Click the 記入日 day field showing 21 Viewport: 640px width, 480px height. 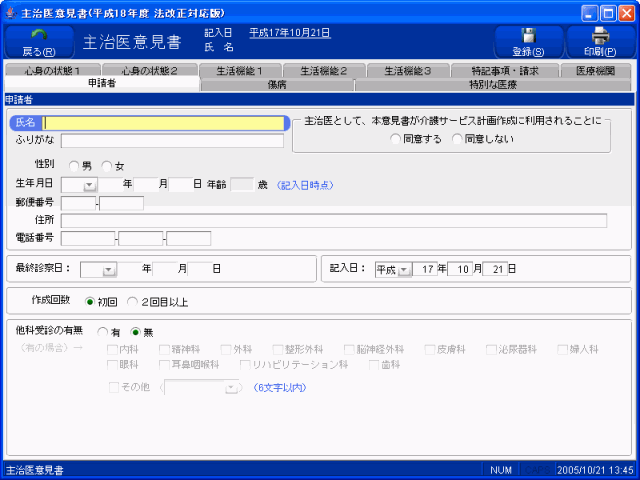pos(495,269)
